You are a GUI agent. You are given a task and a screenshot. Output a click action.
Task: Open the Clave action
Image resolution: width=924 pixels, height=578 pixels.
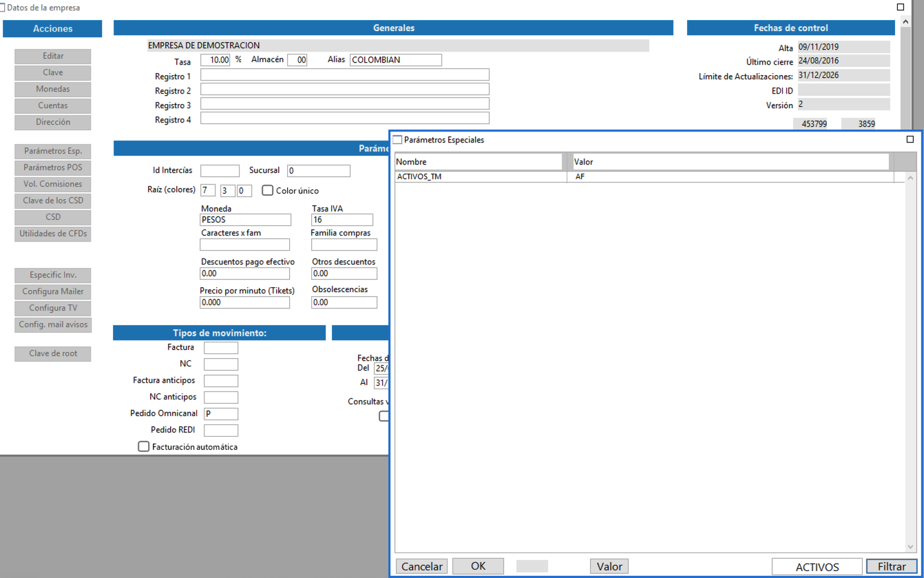53,72
